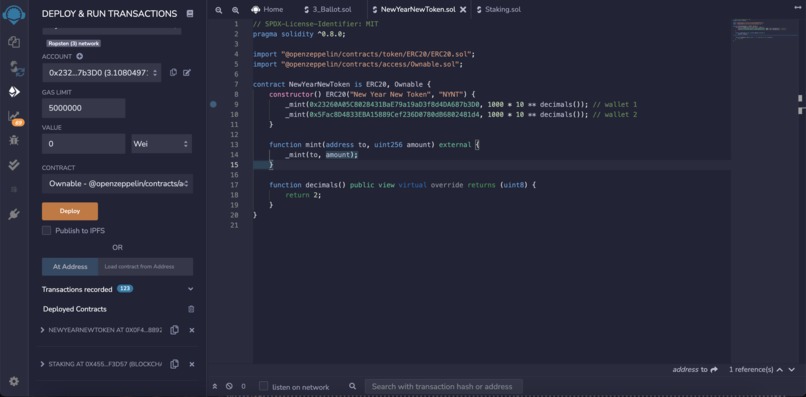Copy the selected account address
The height and width of the screenshot is (397, 806).
(x=173, y=73)
